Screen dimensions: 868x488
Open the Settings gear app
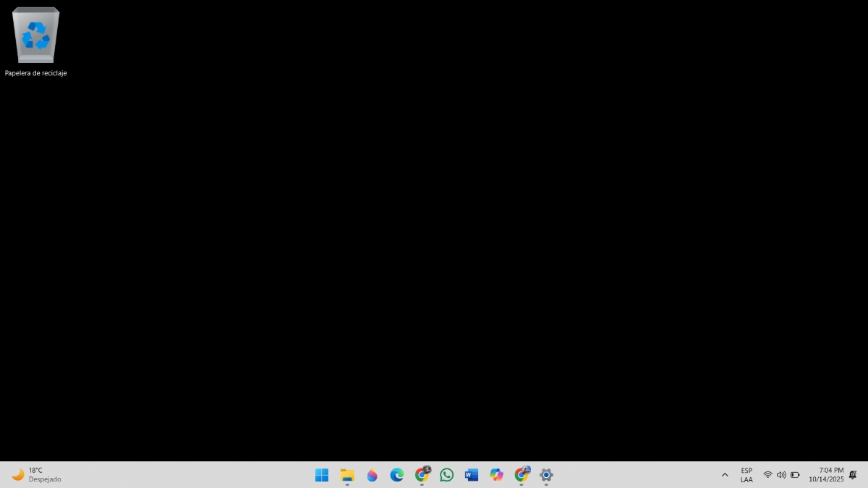pos(546,475)
